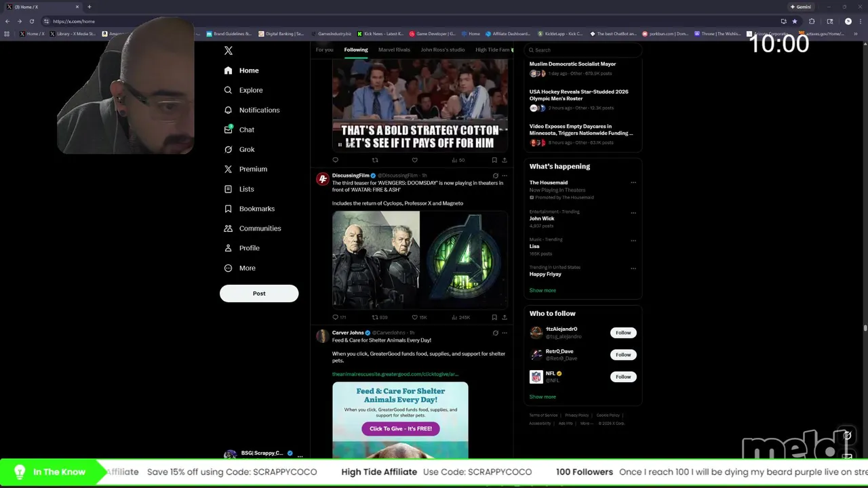Image resolution: width=868 pixels, height=488 pixels.
Task: Like the Bold Strategy Cotton post
Action: tap(415, 160)
